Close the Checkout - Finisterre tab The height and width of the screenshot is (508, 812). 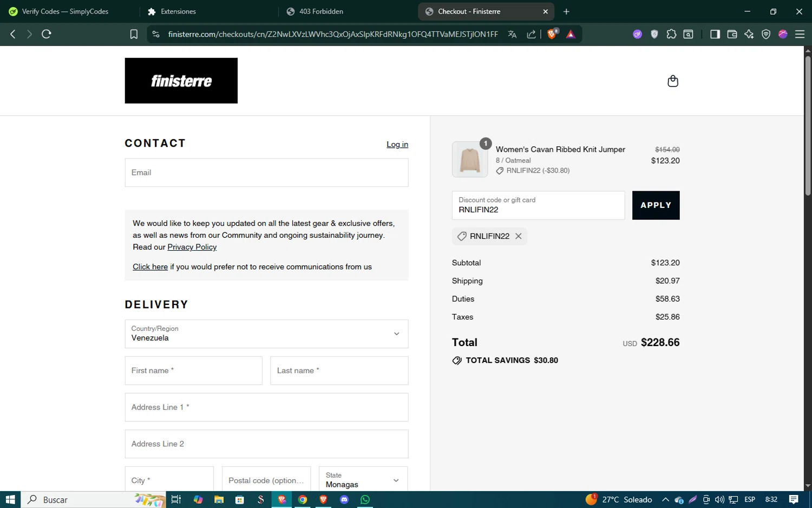545,11
